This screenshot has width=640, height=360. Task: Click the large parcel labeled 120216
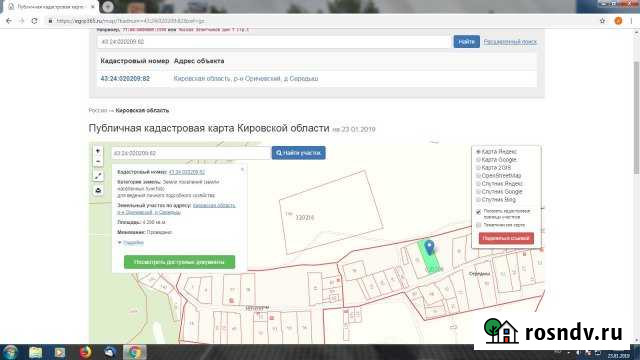point(331,212)
